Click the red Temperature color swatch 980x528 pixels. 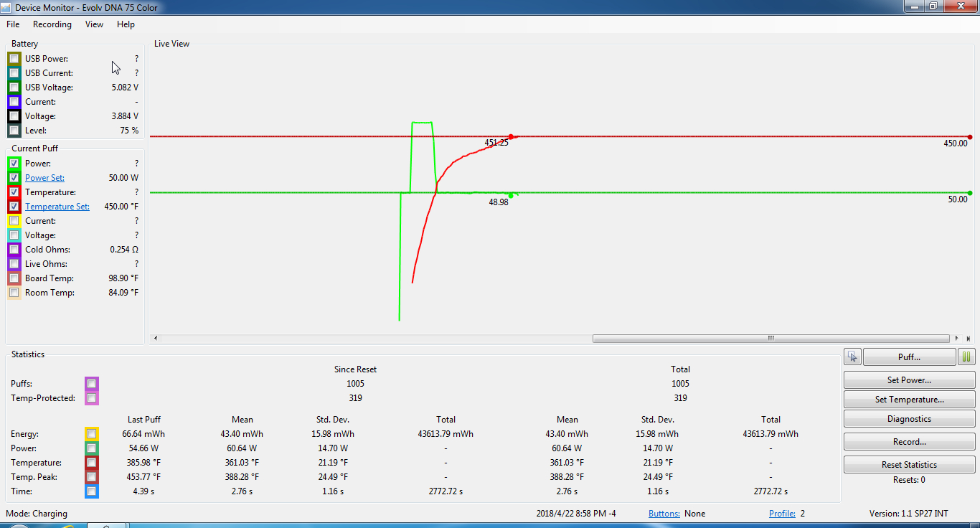14,192
